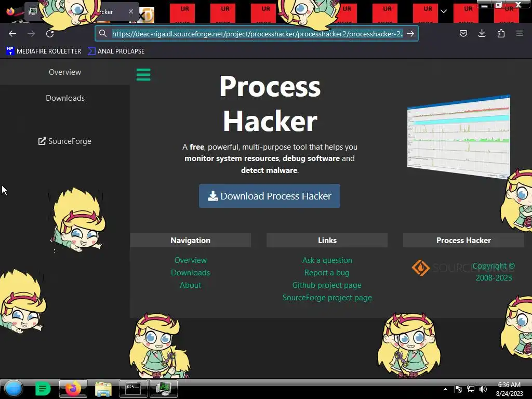Go back to the previous page
Image resolution: width=532 pixels, height=399 pixels.
(x=12, y=34)
